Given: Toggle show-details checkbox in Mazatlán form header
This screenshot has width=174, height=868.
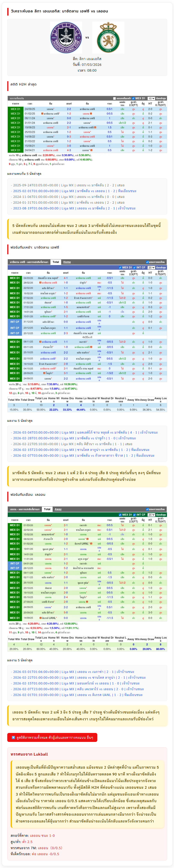Looking at the screenshot, I should pos(147,262).
